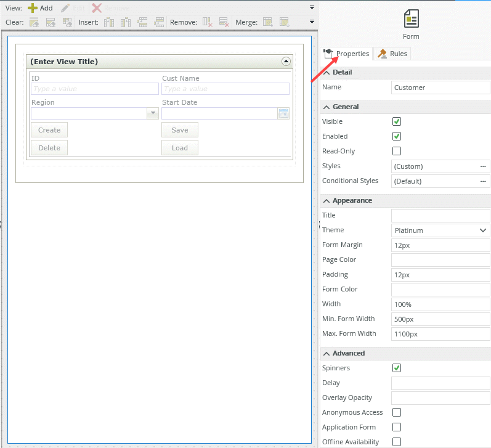Click the first Remove column icon
491x448 pixels.
[x=208, y=23]
